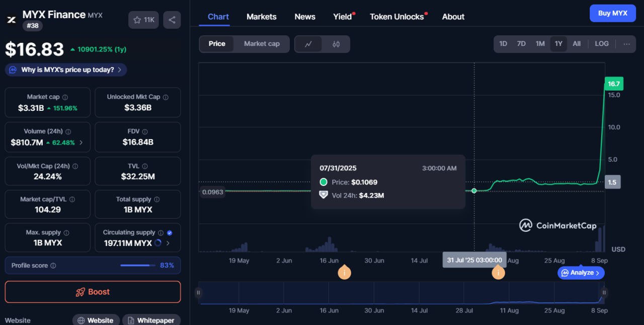Click the info icon beside Total supply
Image resolution: width=644 pixels, height=325 pixels.
tap(156, 200)
